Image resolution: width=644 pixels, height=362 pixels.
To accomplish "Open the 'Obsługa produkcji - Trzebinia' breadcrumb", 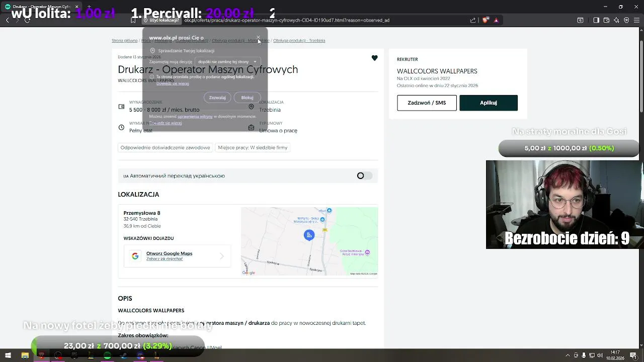I will pyautogui.click(x=299, y=40).
